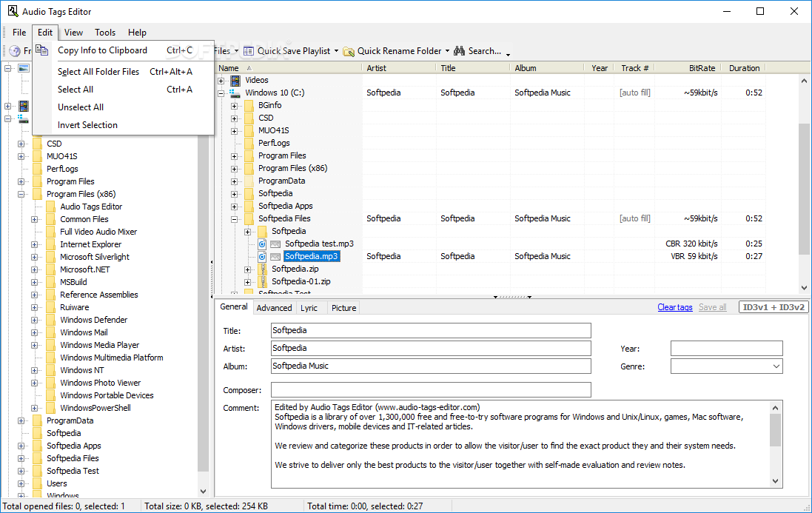The height and width of the screenshot is (513, 812).
Task: Switch to the Advanced tab
Action: [274, 308]
